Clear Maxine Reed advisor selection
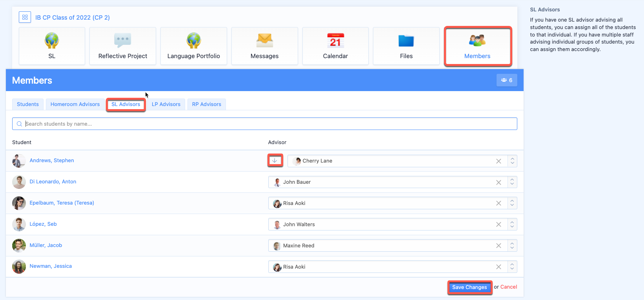Screen dimensions: 644x300 pyautogui.click(x=498, y=246)
